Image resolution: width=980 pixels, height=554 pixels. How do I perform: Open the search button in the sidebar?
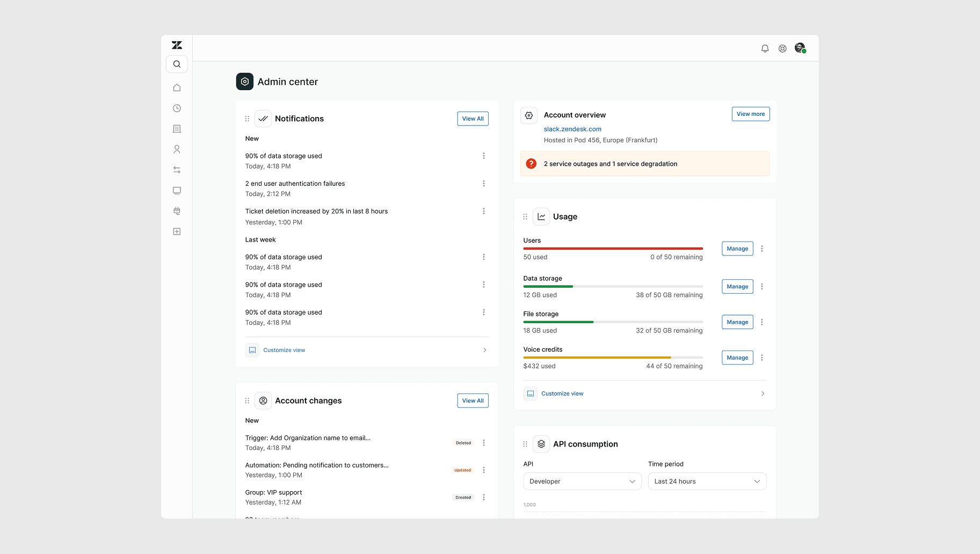(177, 64)
